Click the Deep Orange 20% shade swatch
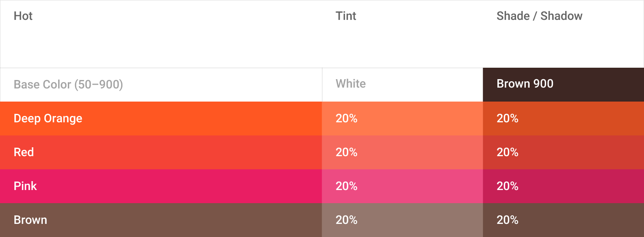 (563, 118)
